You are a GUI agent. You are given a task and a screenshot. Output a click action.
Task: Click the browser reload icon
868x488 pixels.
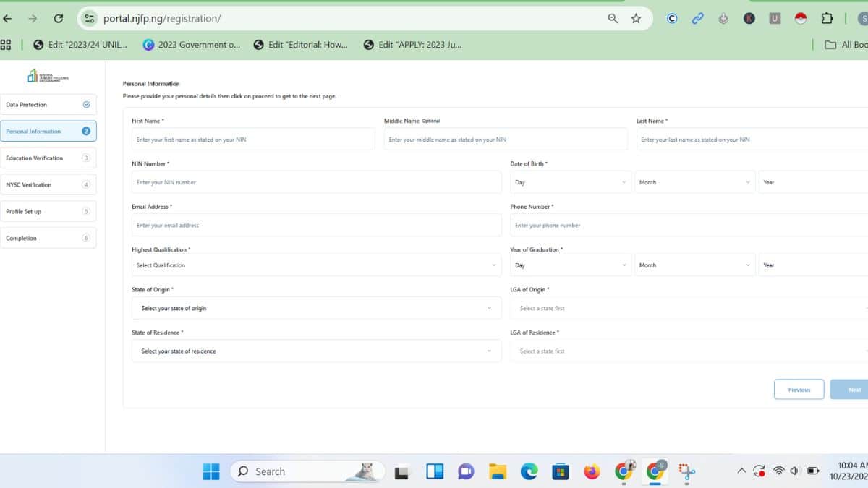point(59,19)
